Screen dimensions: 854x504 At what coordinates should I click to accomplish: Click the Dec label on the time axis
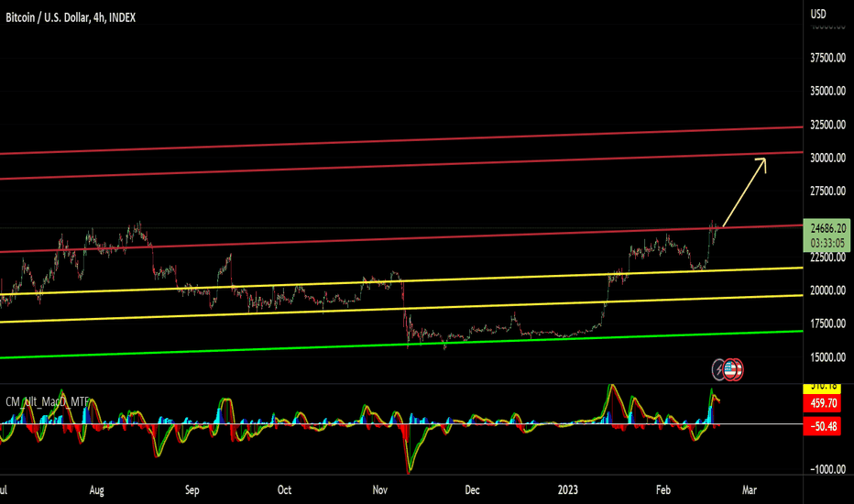472,490
